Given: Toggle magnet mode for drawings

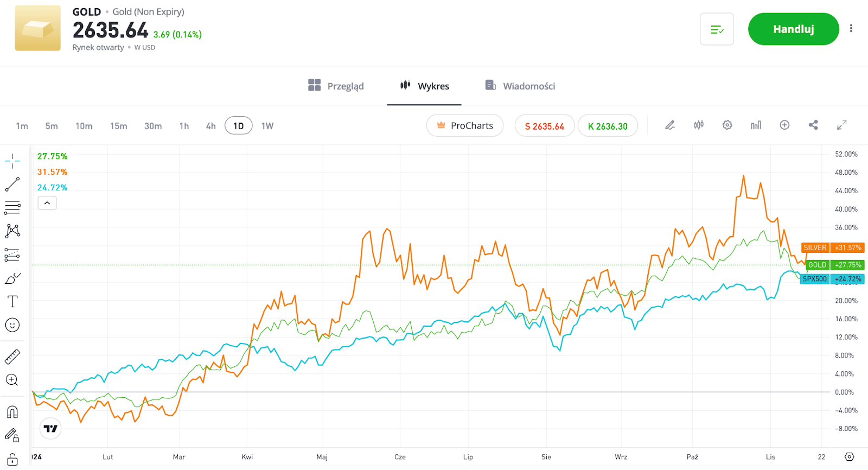Looking at the screenshot, I should tap(12, 412).
